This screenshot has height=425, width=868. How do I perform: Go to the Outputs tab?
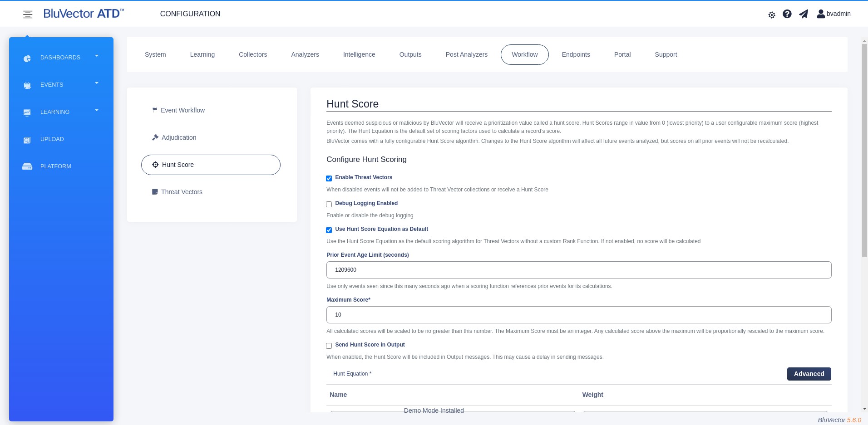click(x=410, y=54)
